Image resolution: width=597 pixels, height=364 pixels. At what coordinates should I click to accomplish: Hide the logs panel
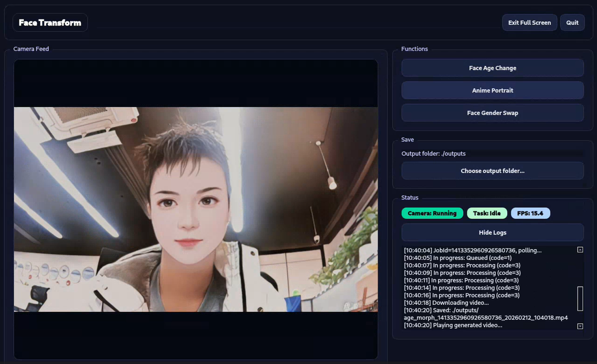point(492,232)
